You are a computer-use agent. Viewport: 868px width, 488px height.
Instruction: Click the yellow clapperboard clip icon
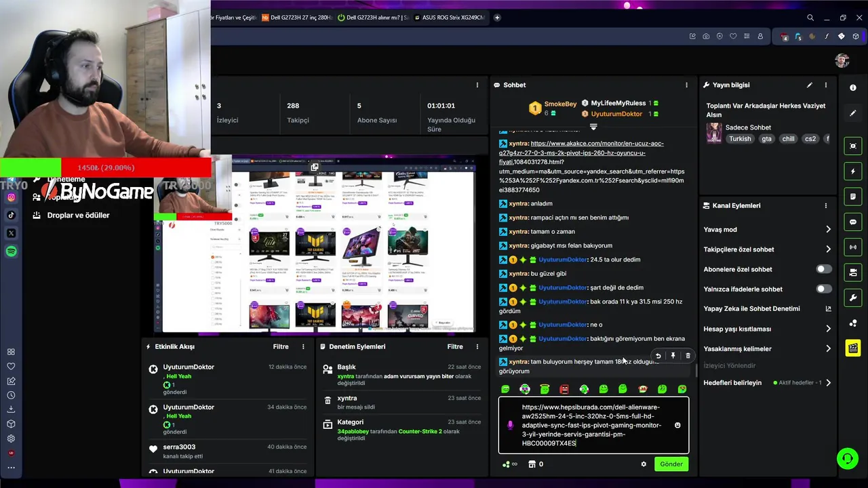853,348
